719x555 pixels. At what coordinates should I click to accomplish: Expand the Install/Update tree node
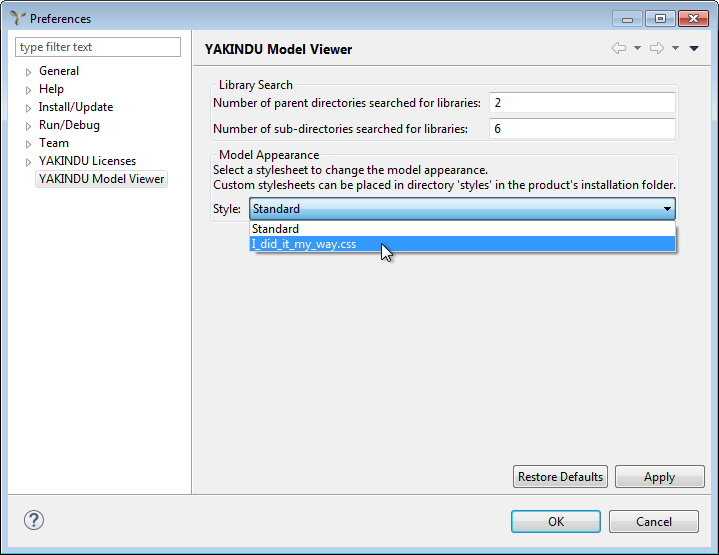[29, 108]
